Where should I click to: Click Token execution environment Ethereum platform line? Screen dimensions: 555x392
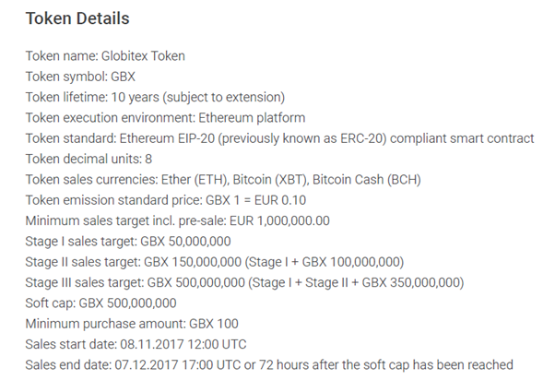click(x=165, y=117)
